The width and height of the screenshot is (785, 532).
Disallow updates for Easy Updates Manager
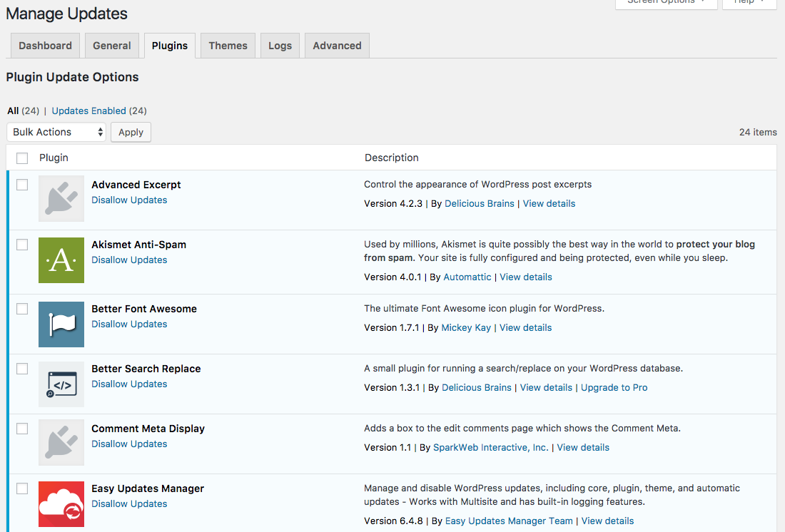point(129,504)
